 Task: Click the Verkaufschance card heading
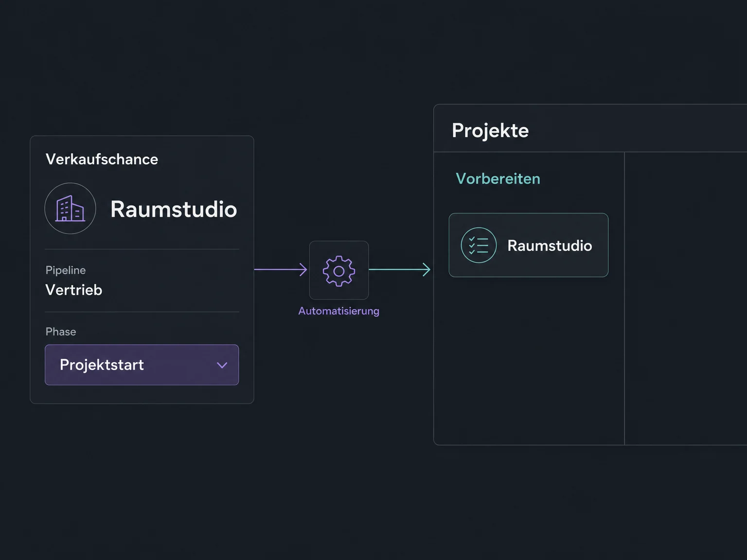pos(102,159)
